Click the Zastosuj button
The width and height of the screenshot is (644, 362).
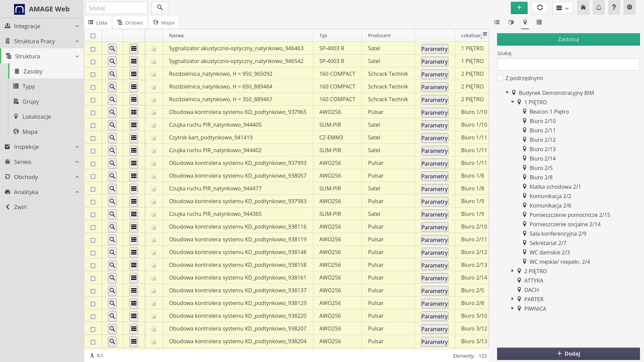coord(569,39)
